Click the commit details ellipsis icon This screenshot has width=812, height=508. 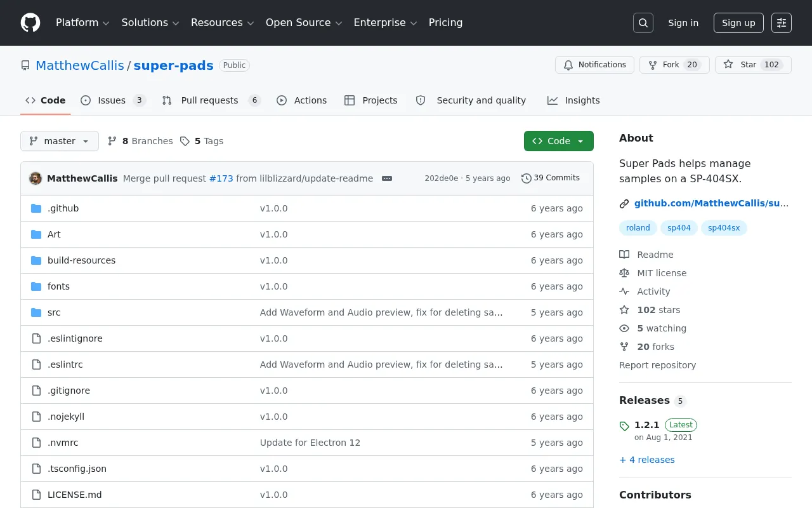(387, 178)
